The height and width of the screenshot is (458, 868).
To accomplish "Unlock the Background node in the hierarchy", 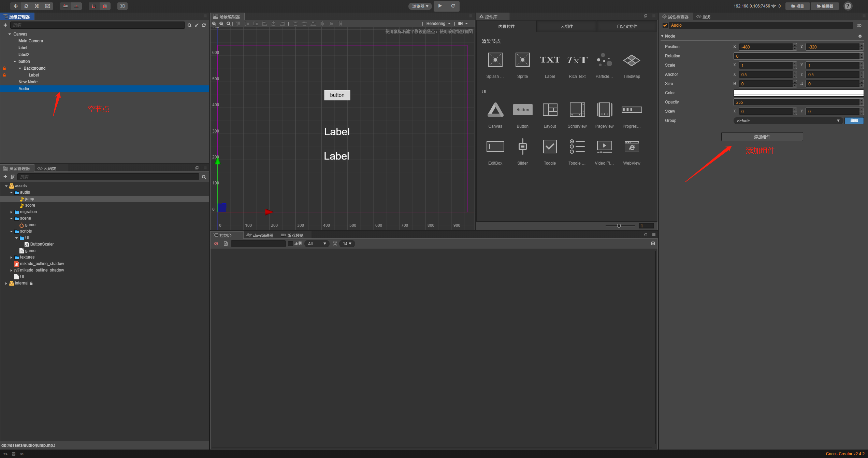I will pyautogui.click(x=4, y=68).
